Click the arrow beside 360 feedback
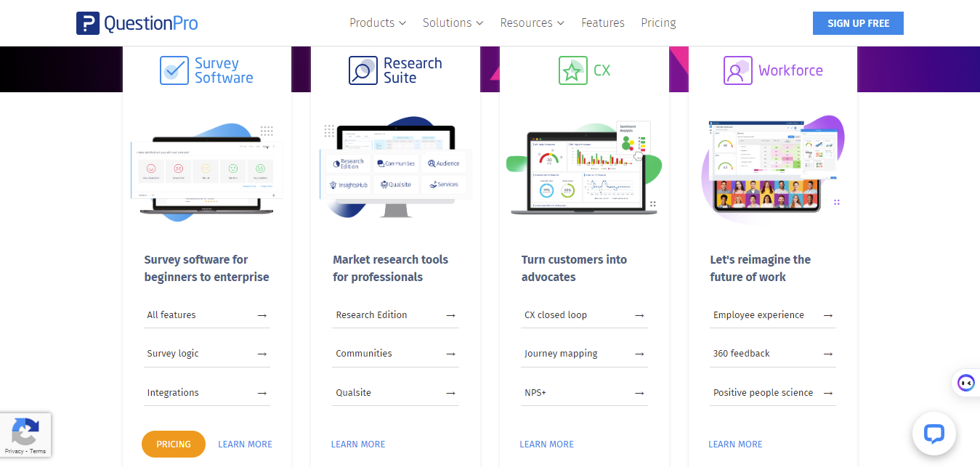The width and height of the screenshot is (980, 467). pyautogui.click(x=828, y=354)
